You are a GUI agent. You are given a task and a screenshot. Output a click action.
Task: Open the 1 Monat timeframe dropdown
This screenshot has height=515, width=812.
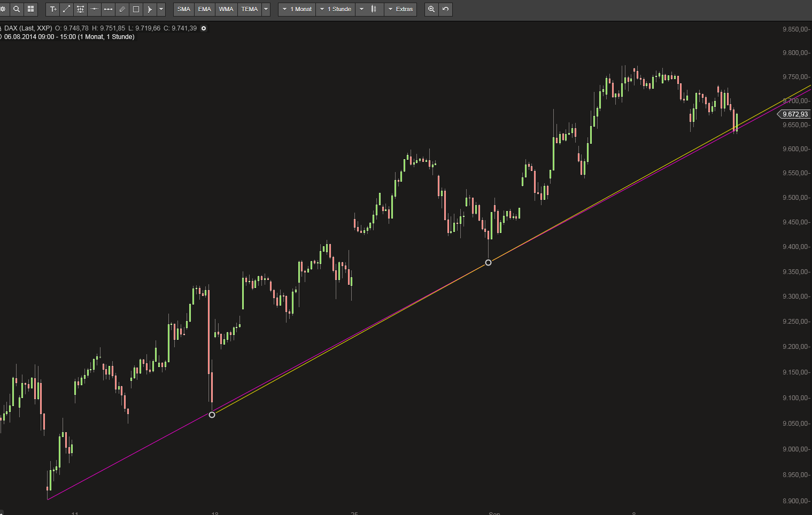pos(297,9)
